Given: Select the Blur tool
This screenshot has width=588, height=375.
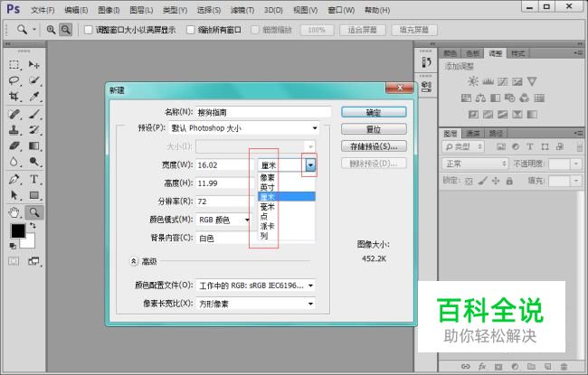Looking at the screenshot, I should [x=14, y=162].
